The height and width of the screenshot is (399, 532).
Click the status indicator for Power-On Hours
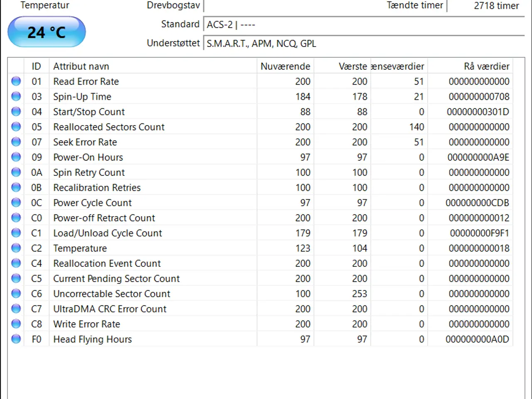16,157
